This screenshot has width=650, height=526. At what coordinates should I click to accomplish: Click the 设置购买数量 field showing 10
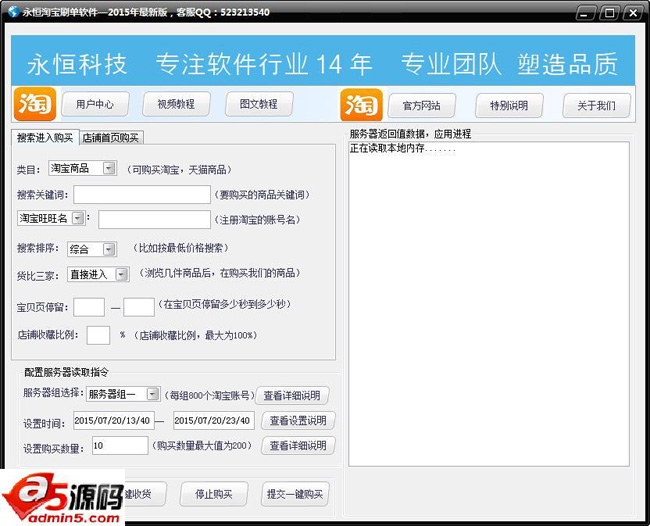[120, 446]
